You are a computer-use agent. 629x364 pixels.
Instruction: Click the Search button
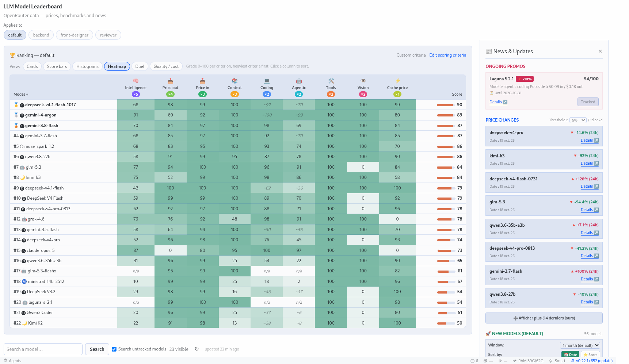point(97,349)
